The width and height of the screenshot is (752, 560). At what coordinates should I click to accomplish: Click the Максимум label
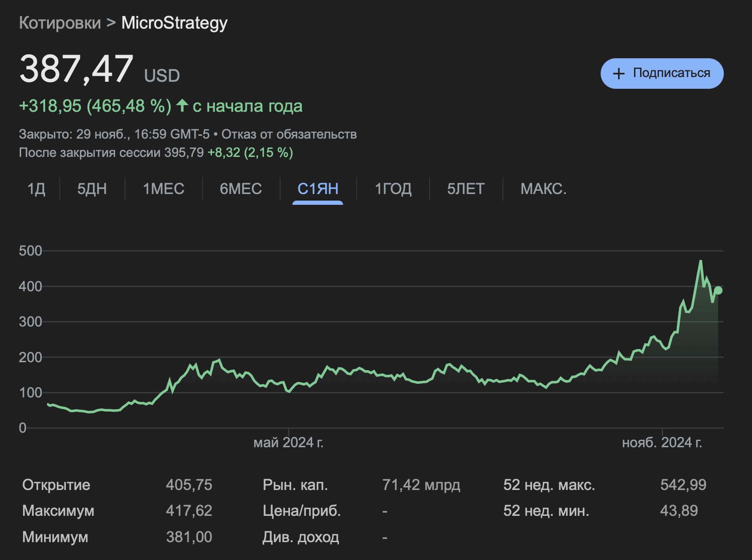[58, 511]
